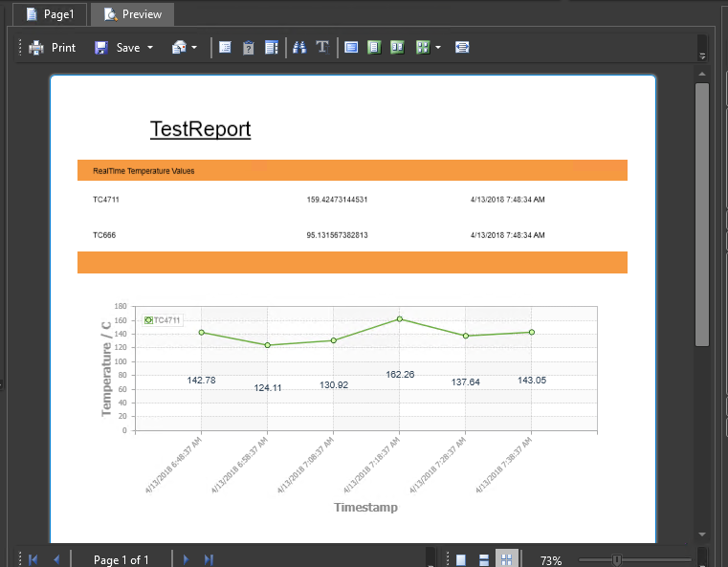Image resolution: width=728 pixels, height=567 pixels.
Task: Open the toolbar overflow options arrow
Action: [x=702, y=56]
